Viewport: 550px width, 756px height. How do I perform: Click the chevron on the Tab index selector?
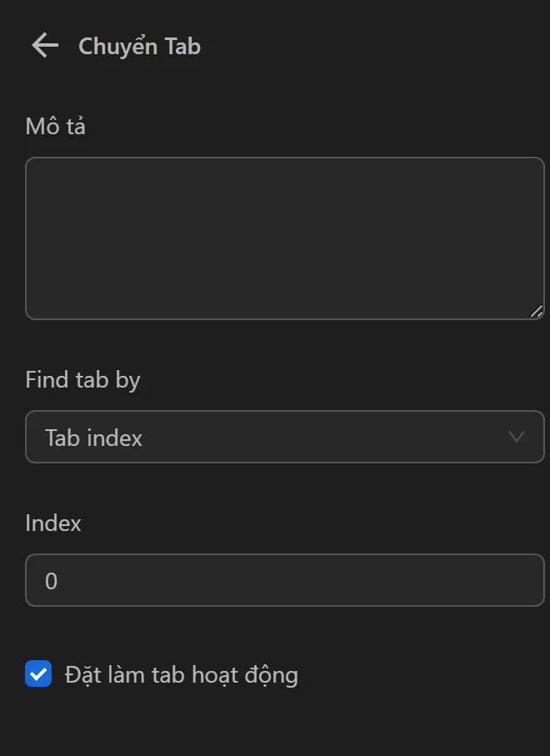pyautogui.click(x=517, y=437)
